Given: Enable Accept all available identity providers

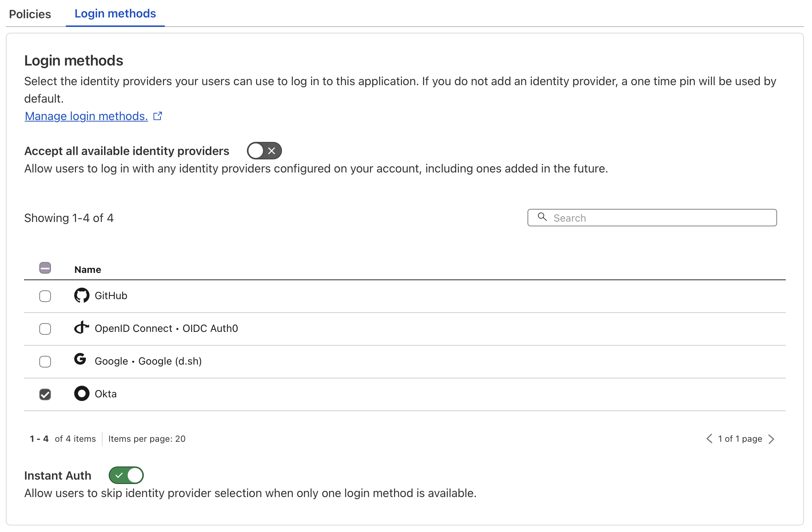Looking at the screenshot, I should point(264,150).
